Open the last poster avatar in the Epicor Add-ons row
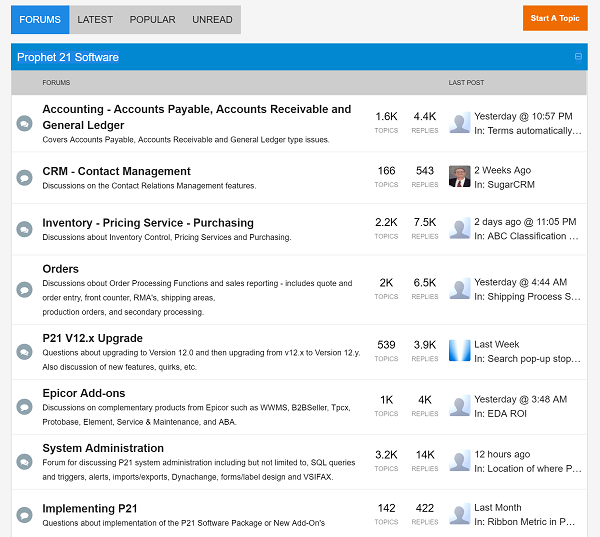The height and width of the screenshot is (537, 600). click(x=460, y=406)
